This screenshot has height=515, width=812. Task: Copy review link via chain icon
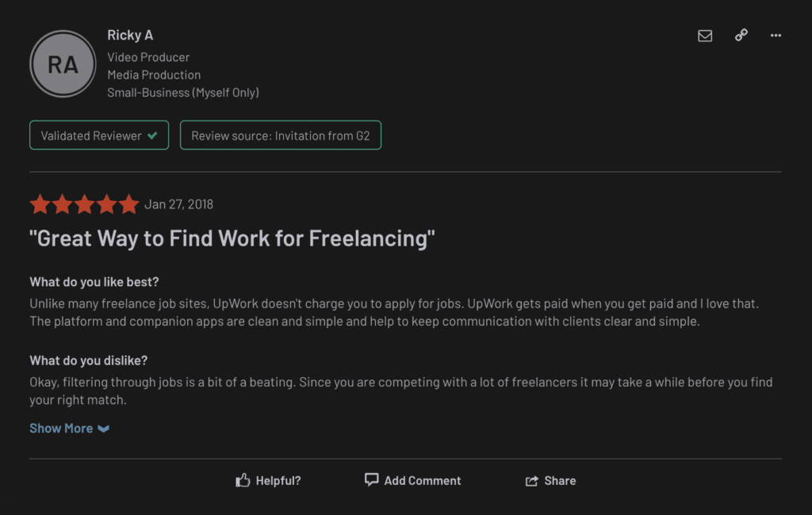tap(741, 36)
